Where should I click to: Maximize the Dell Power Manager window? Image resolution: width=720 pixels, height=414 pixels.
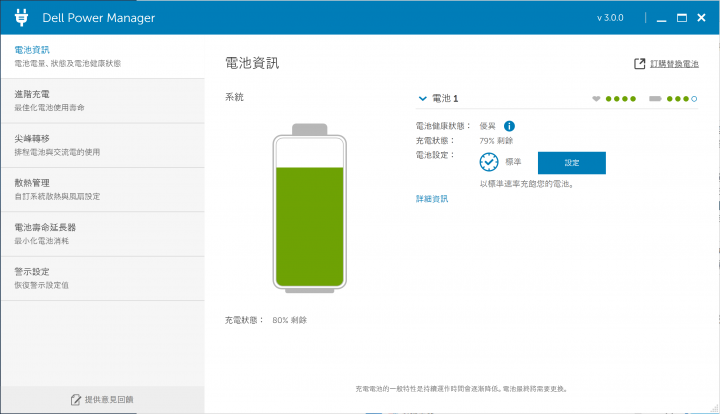tap(682, 18)
